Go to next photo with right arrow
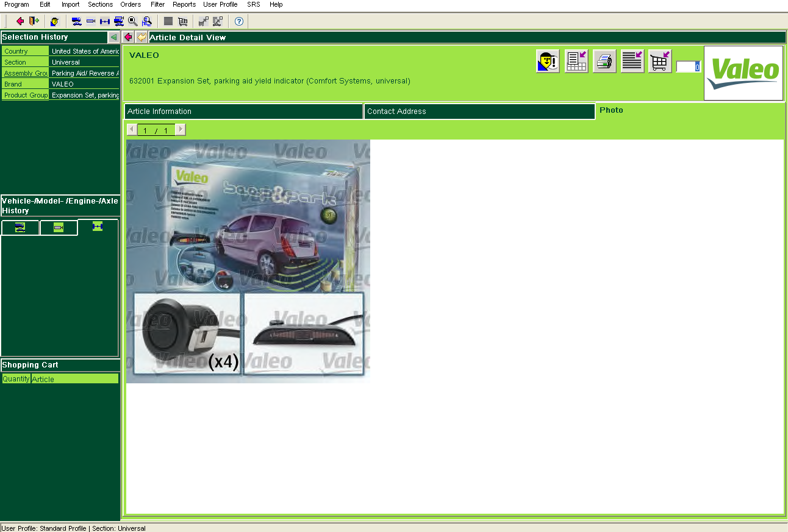This screenshot has height=532, width=788. pos(181,130)
